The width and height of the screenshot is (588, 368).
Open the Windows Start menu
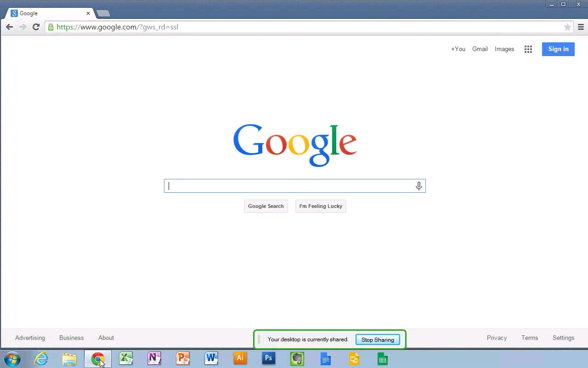pyautogui.click(x=12, y=358)
